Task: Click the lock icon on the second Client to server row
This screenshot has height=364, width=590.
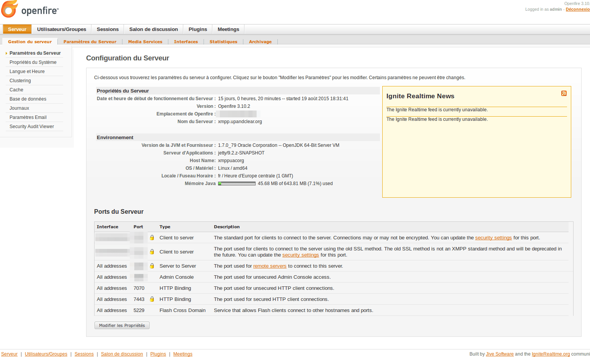Action: pyautogui.click(x=152, y=252)
